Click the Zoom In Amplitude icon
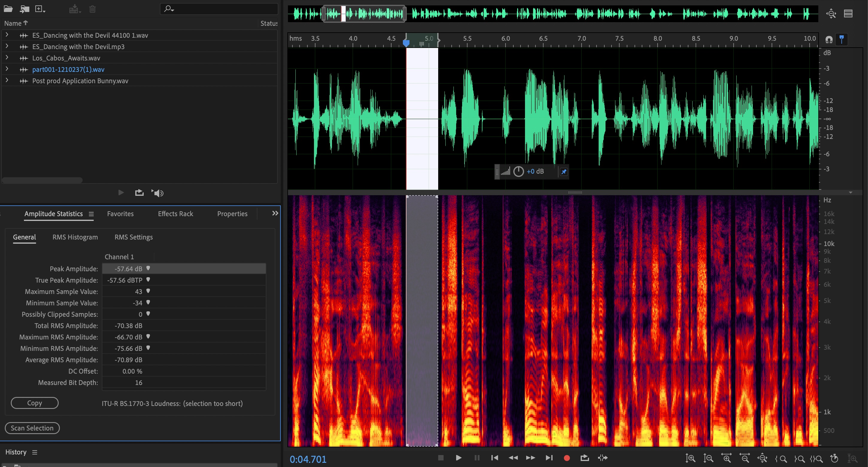This screenshot has height=467, width=868. pos(690,458)
